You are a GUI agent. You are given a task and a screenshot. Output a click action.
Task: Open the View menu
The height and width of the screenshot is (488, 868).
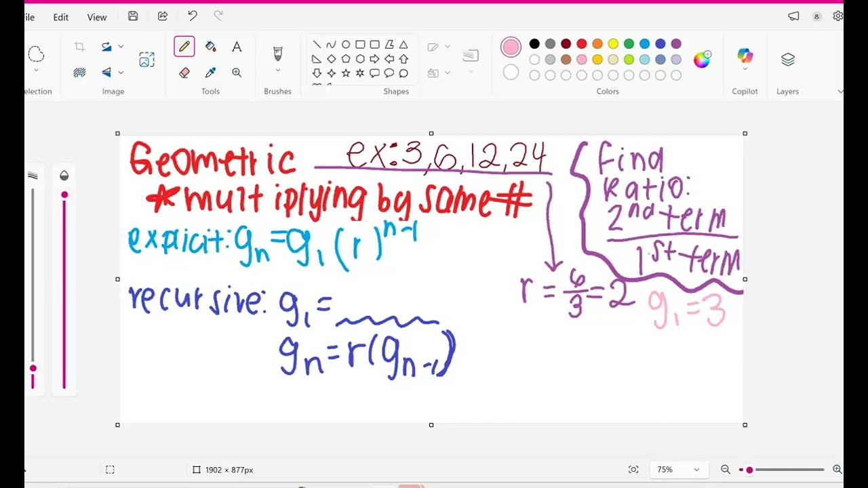97,17
